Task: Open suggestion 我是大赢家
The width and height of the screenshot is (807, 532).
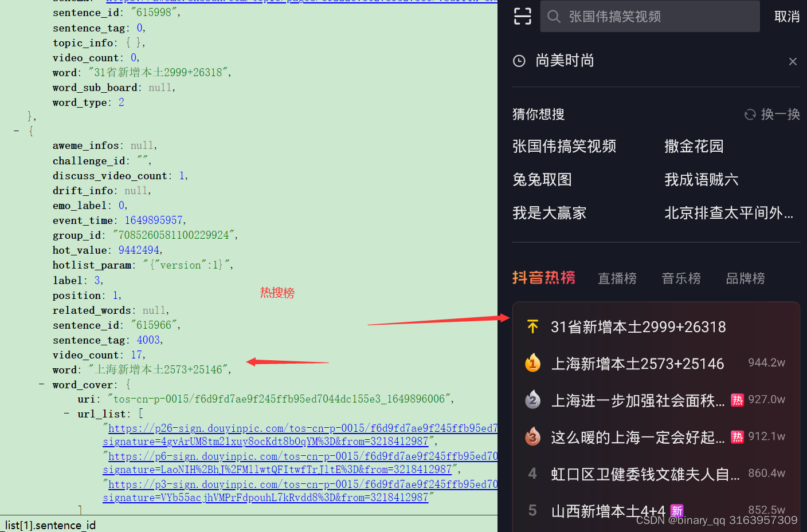Action: pyautogui.click(x=549, y=213)
